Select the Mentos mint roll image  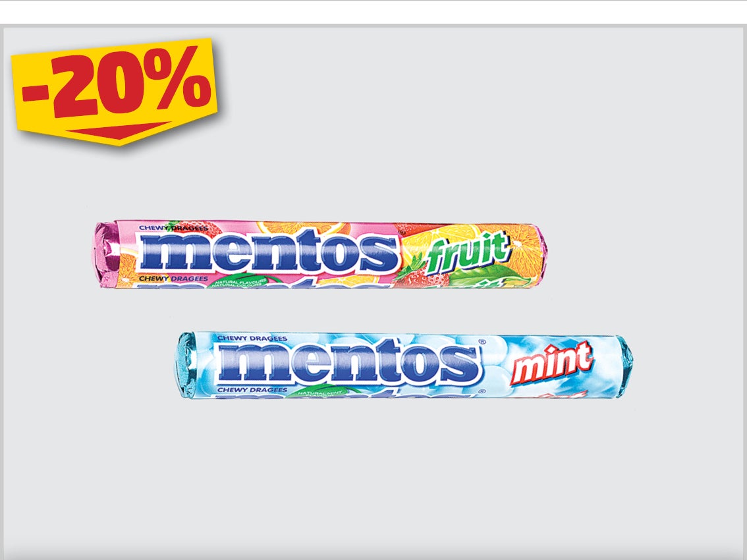point(404,366)
